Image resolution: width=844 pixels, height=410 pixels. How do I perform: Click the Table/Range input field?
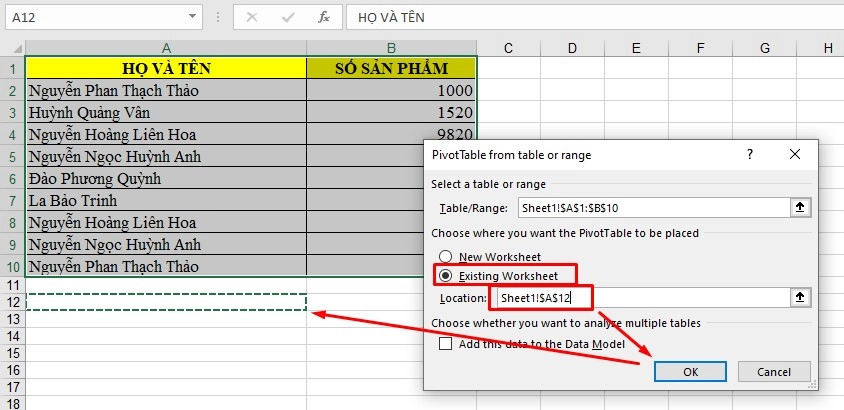650,208
